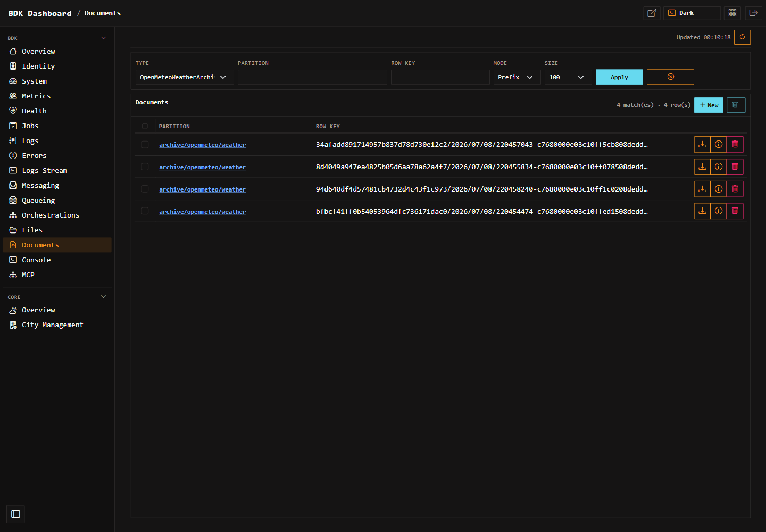The width and height of the screenshot is (766, 532).
Task: Open MCP in the sidebar
Action: pos(57,275)
